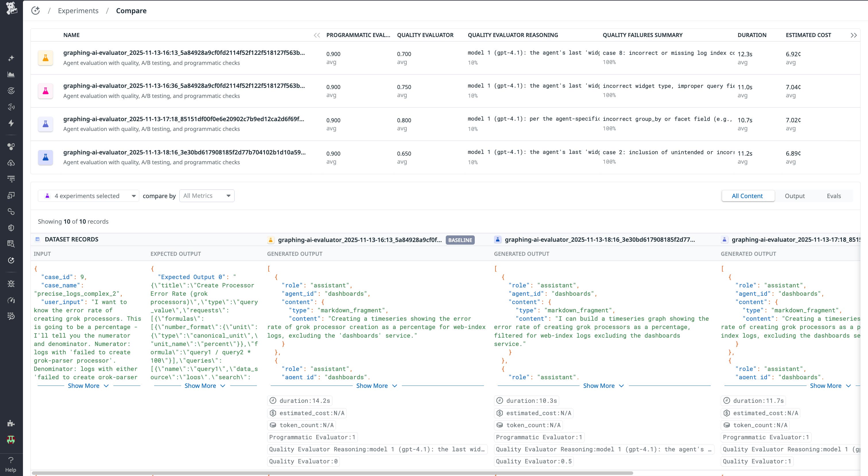
Task: Select the Bits AI sparkles icon in sidebar
Action: tap(11, 58)
